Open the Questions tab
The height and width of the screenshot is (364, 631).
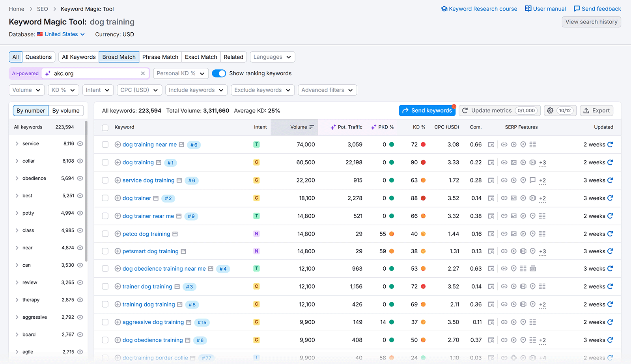tap(38, 57)
